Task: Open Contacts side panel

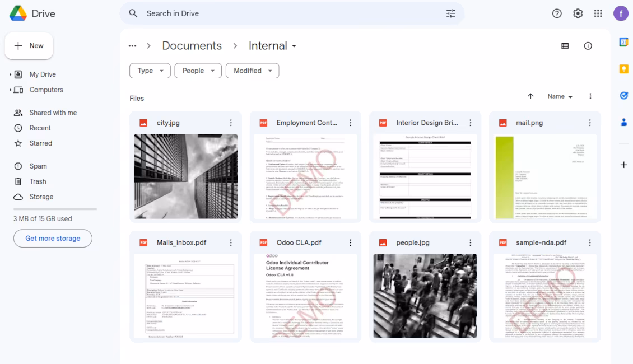Action: [x=623, y=122]
